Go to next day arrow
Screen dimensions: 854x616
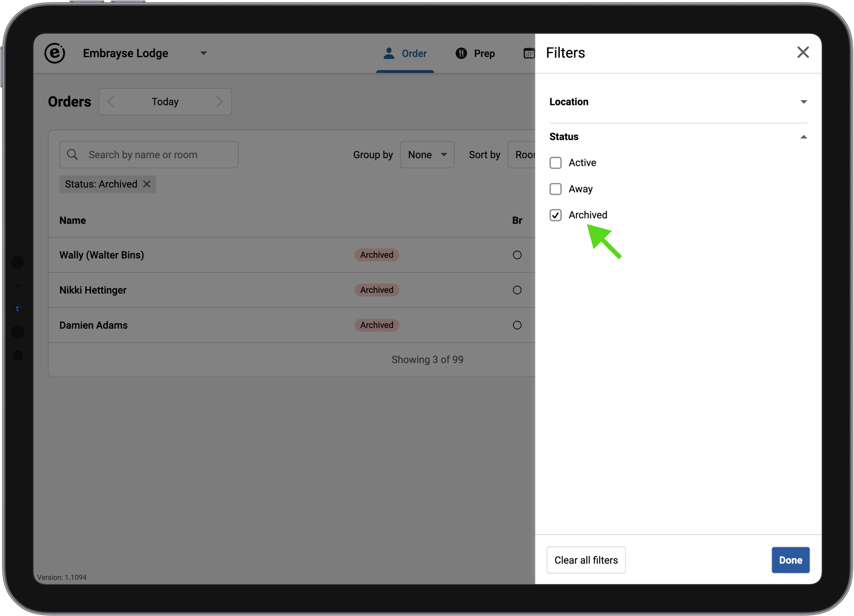[219, 102]
